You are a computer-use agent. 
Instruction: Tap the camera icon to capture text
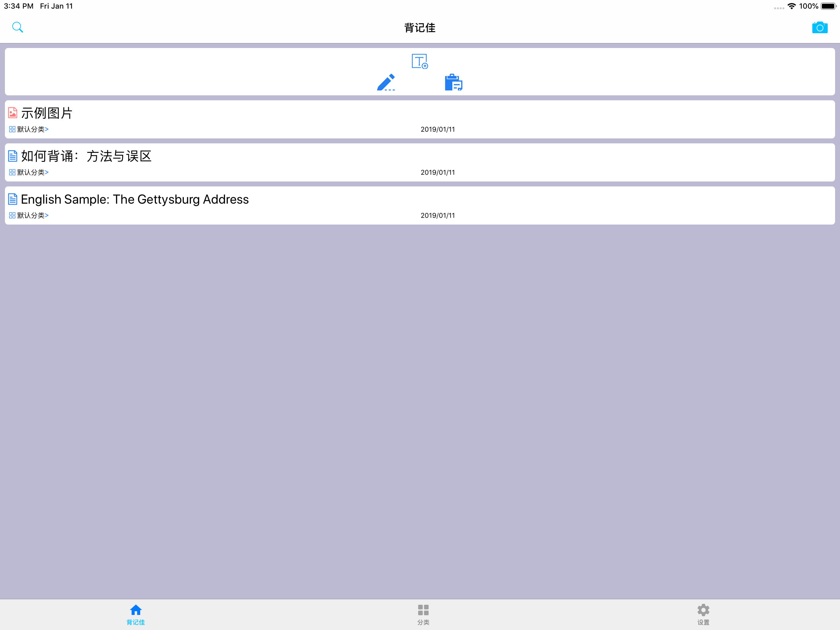pyautogui.click(x=819, y=27)
